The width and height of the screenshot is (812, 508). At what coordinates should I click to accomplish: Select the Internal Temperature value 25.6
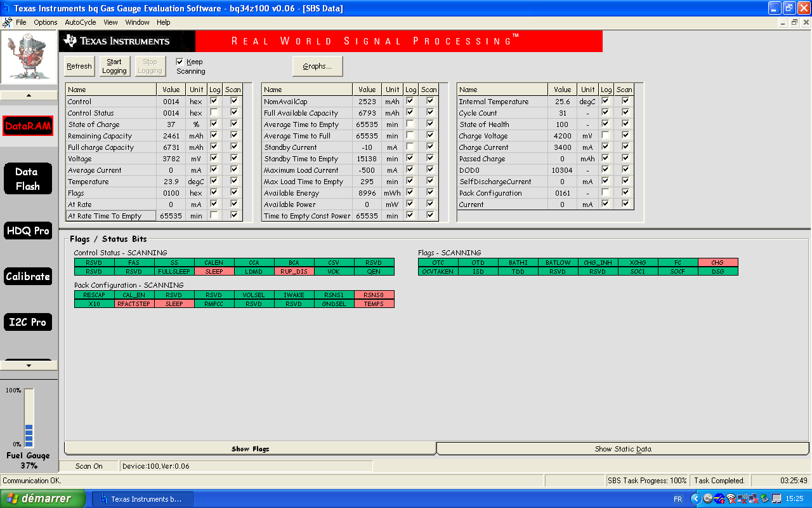click(x=563, y=102)
